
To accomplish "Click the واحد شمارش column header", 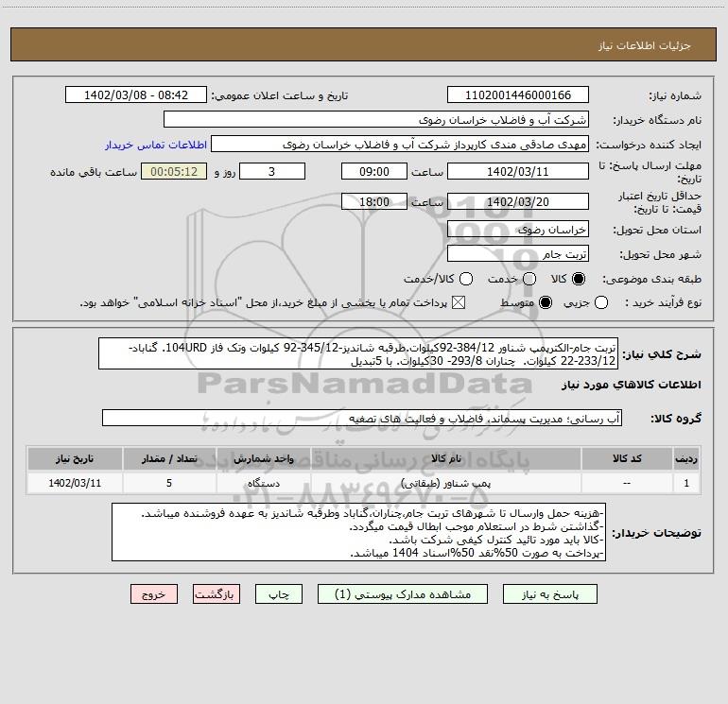I will coord(263,458).
